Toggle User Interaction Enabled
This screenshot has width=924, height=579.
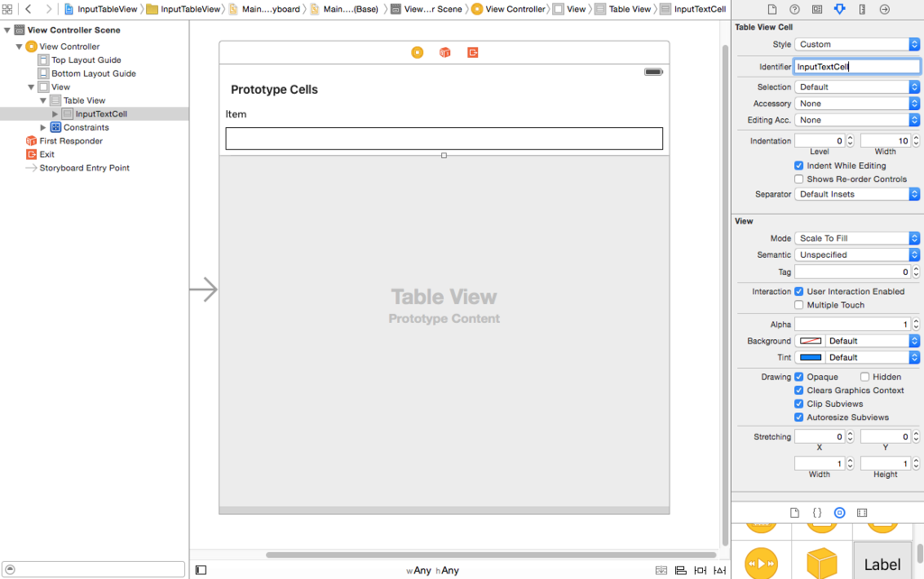point(799,291)
